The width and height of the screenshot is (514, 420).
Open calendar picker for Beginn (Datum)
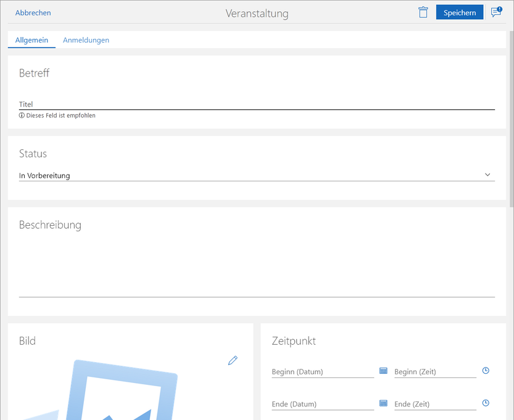(x=383, y=371)
